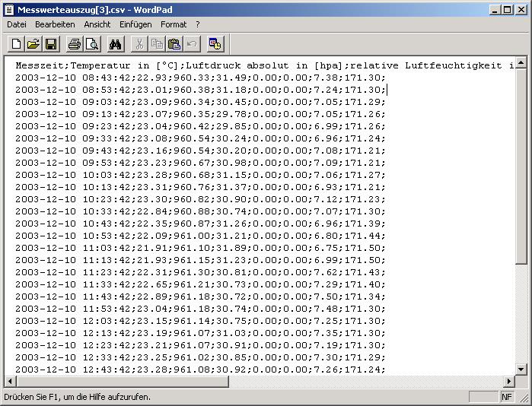
Task: Save the document with floppy disk icon
Action: 51,44
